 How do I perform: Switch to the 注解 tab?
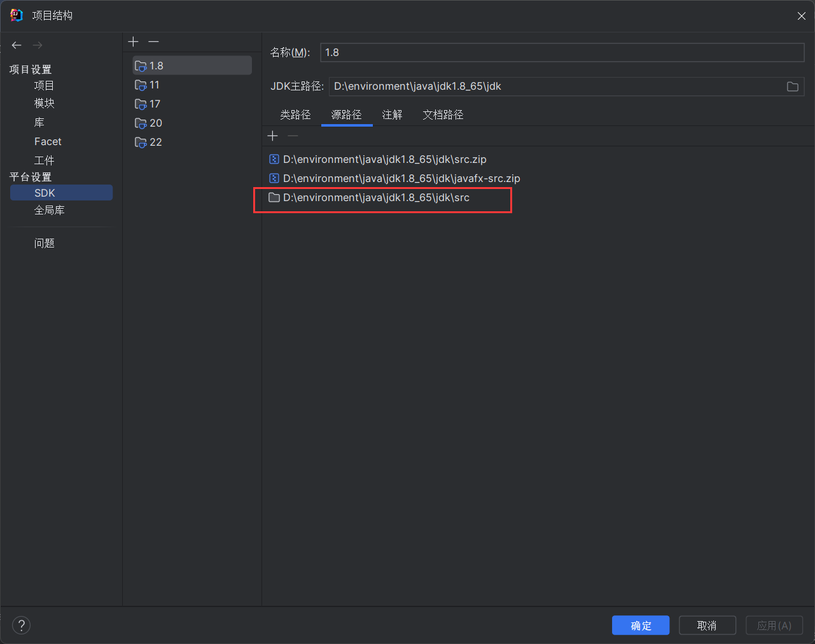[392, 115]
